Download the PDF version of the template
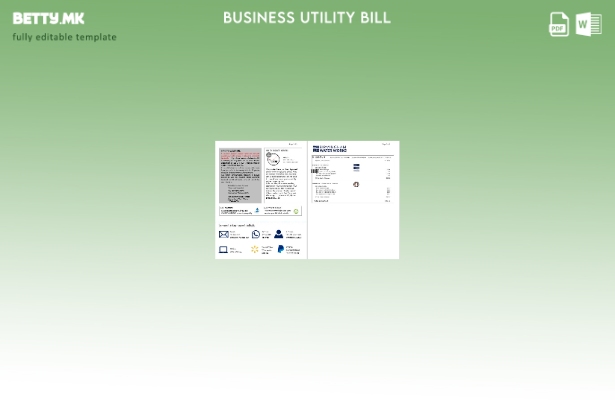This screenshot has height=400, width=615. pos(559,24)
